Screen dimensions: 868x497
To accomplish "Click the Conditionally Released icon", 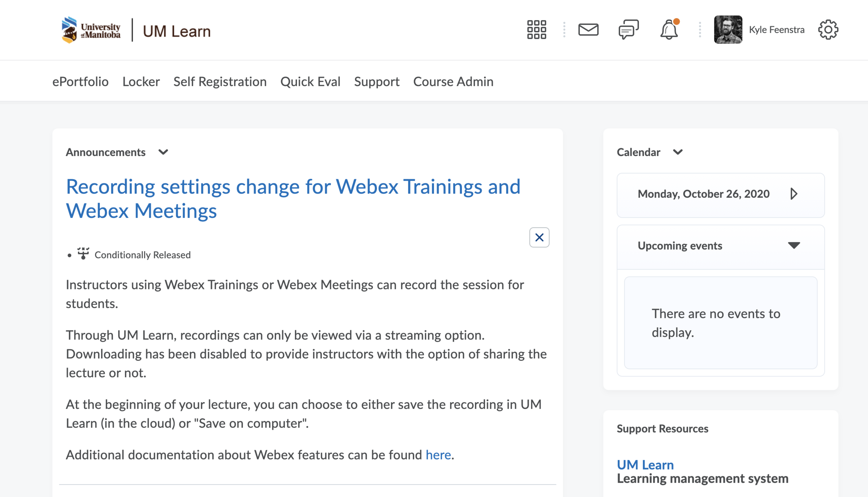I will click(x=83, y=254).
